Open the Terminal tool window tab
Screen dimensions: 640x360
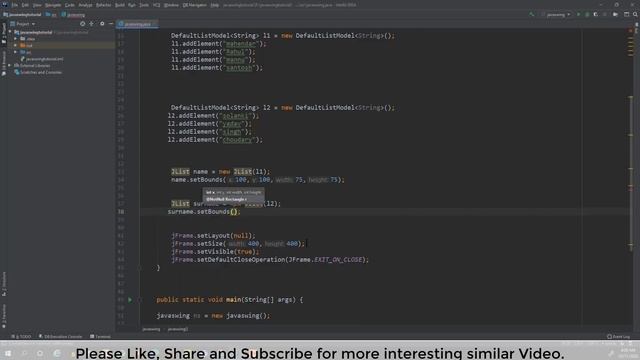(x=100, y=337)
